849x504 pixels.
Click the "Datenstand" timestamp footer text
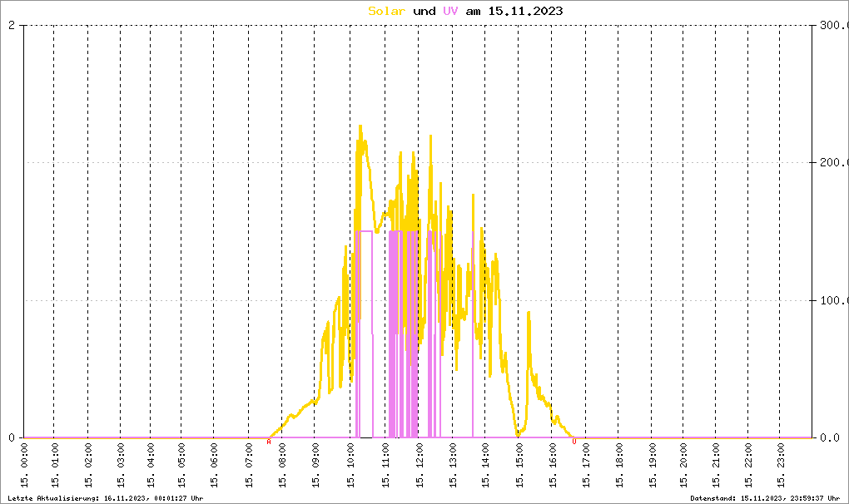tap(767, 498)
